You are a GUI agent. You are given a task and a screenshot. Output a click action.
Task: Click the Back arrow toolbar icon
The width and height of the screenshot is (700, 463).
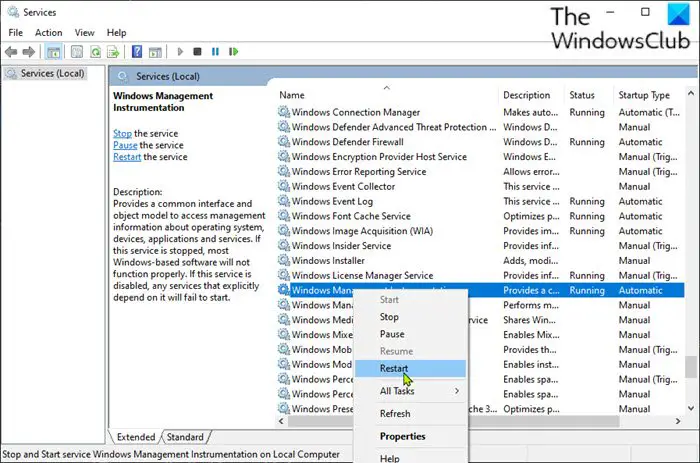click(x=11, y=52)
